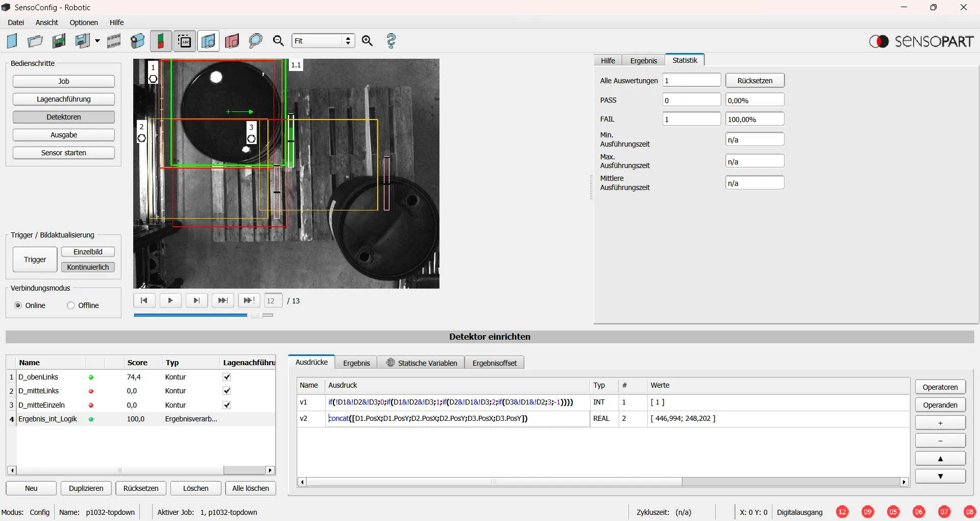Click the new job file icon
The width and height of the screenshot is (980, 521).
pos(12,41)
